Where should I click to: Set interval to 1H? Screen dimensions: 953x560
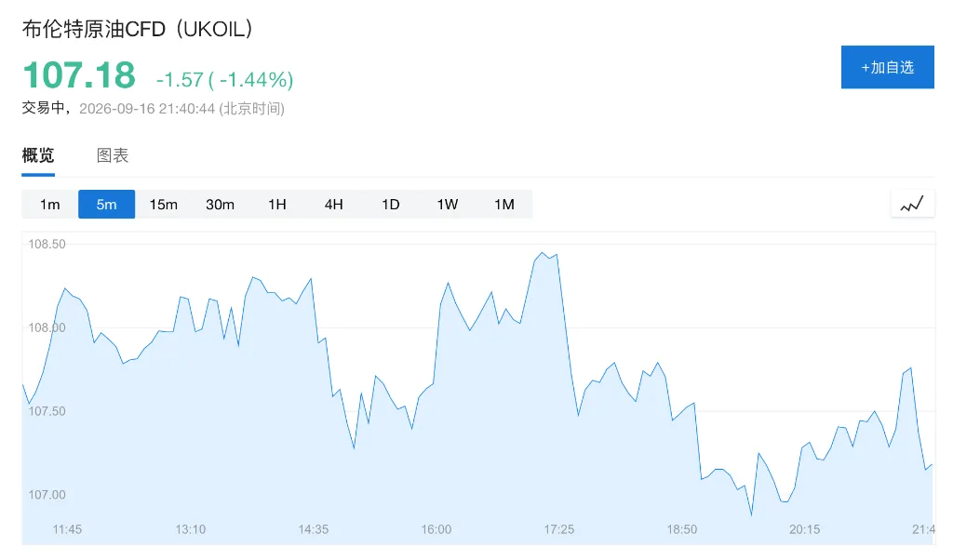click(277, 204)
